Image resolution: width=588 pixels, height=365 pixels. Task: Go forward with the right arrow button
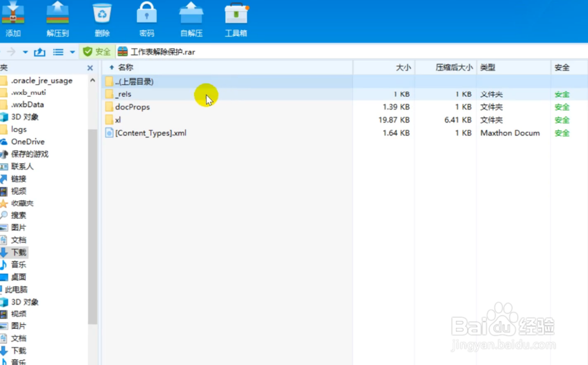[11, 52]
